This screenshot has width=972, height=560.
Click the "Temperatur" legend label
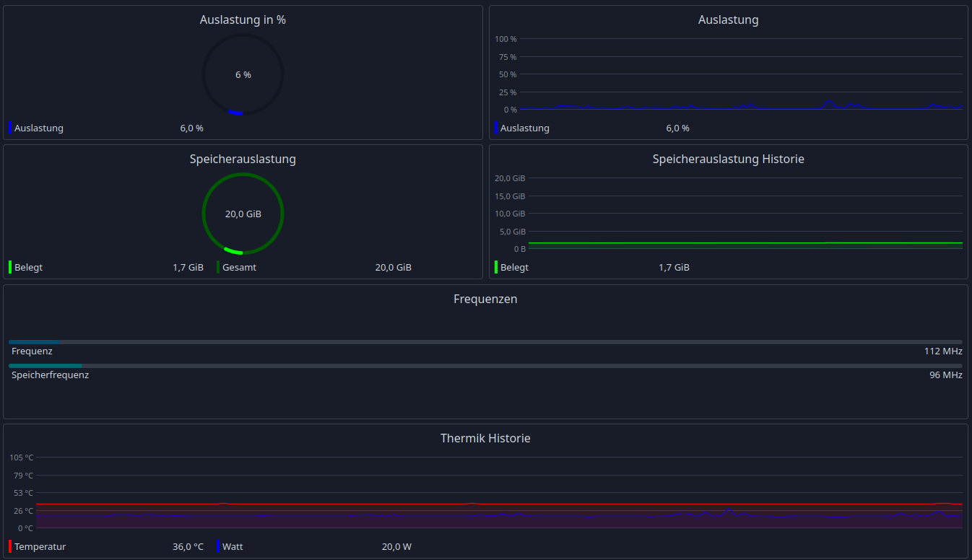[x=40, y=547]
